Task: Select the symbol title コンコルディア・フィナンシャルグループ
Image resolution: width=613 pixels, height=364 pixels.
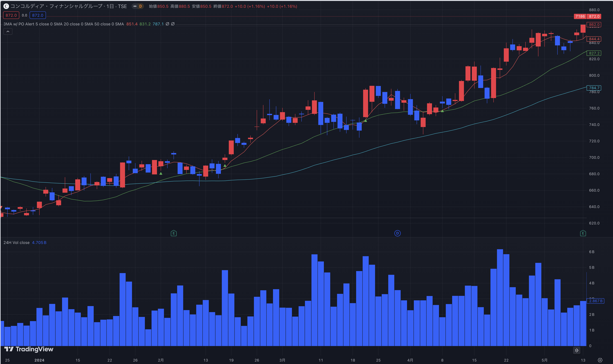Action: (56, 6)
